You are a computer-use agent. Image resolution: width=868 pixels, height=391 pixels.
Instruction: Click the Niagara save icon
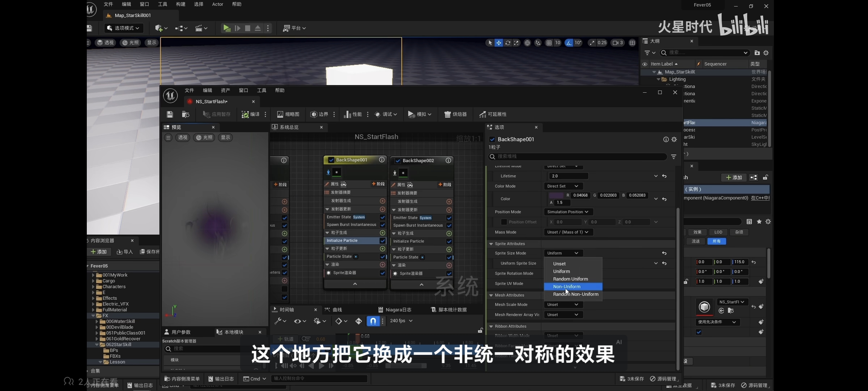pos(170,114)
